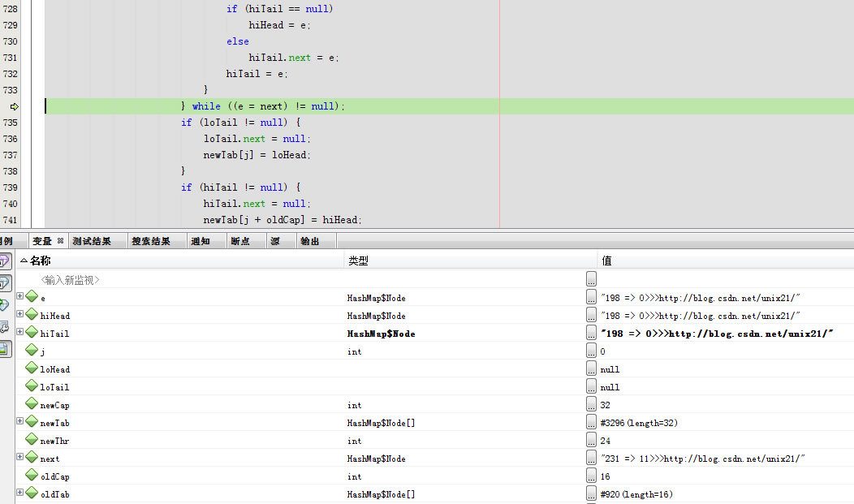Open the value editor button for loHead

[592, 368]
